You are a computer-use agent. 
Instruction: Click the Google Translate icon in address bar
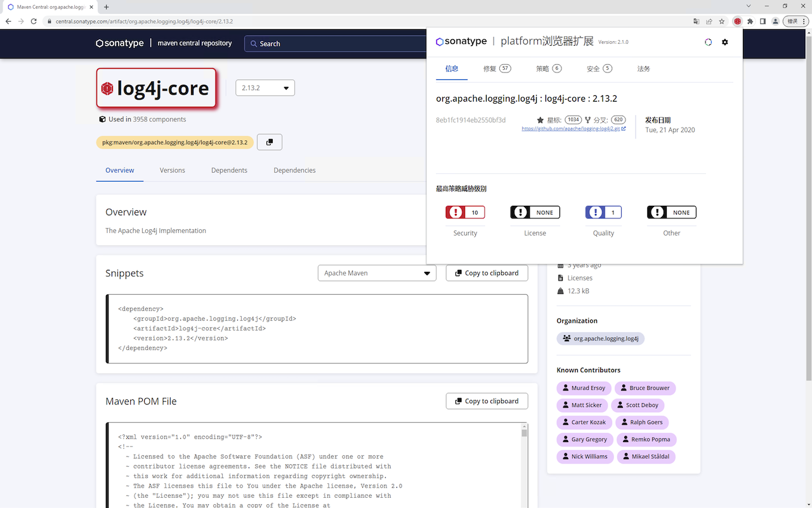point(697,21)
